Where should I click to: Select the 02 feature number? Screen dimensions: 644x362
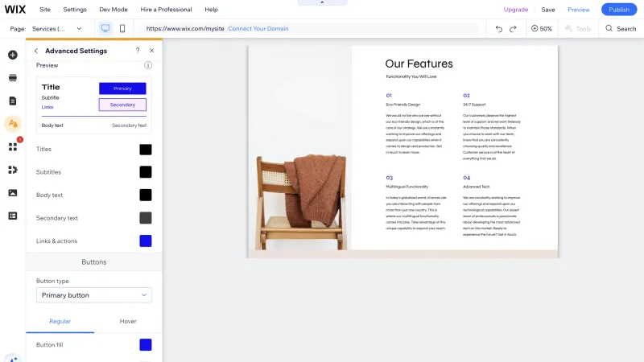(x=466, y=95)
